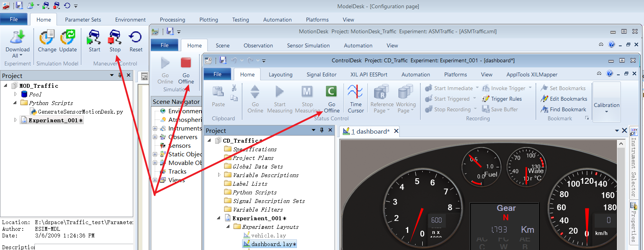
Task: Click Paste in ControlDesk ribbon
Action: tap(218, 96)
